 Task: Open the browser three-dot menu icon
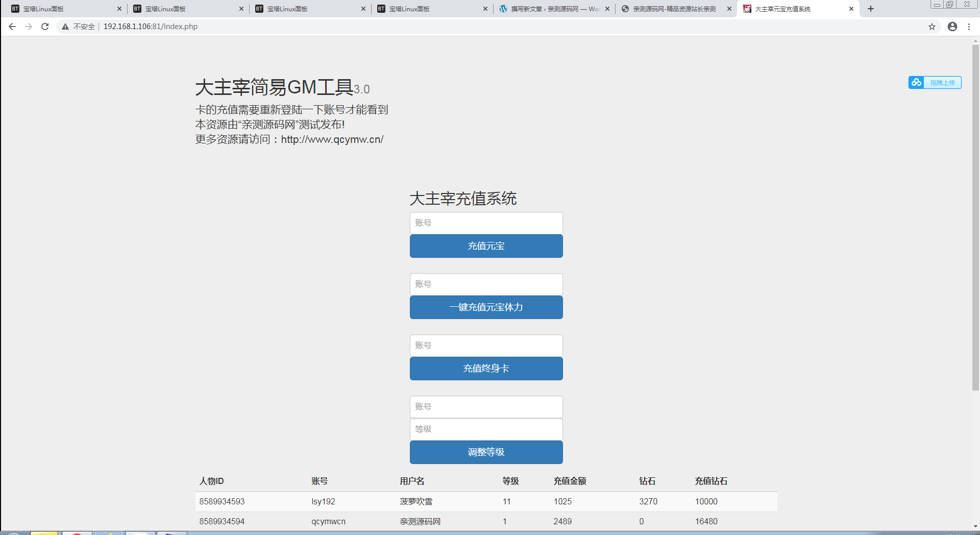[969, 27]
